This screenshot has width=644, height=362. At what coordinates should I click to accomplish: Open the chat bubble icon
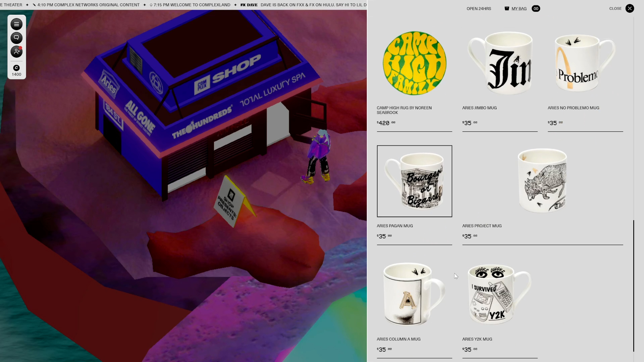[x=16, y=38]
